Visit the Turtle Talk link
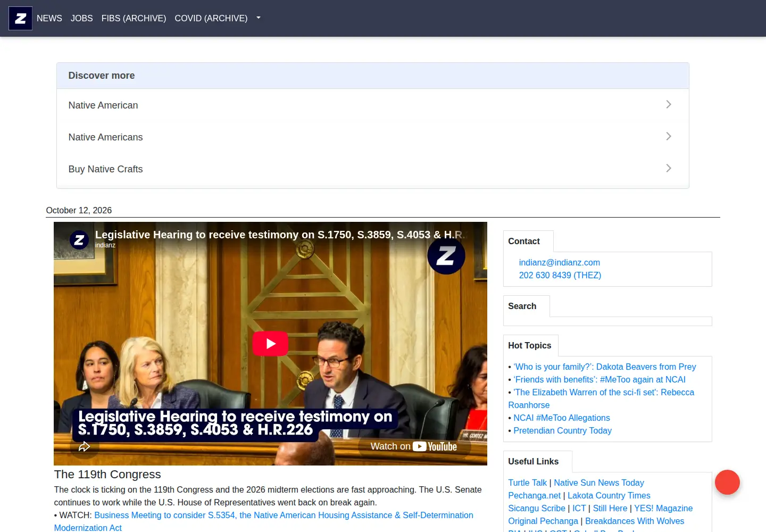The image size is (766, 532). coord(527,483)
